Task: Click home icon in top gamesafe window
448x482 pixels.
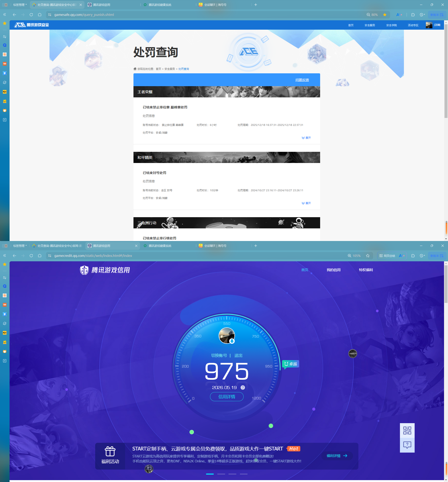Action: (x=40, y=14)
